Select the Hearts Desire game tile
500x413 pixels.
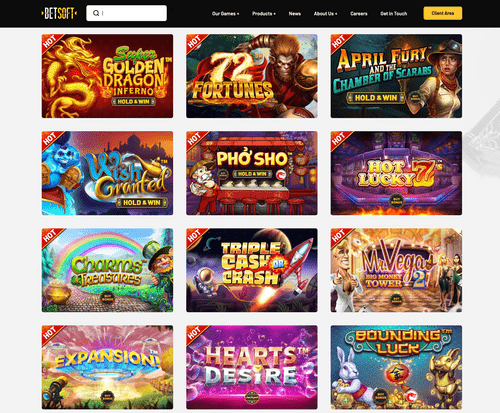click(x=252, y=367)
